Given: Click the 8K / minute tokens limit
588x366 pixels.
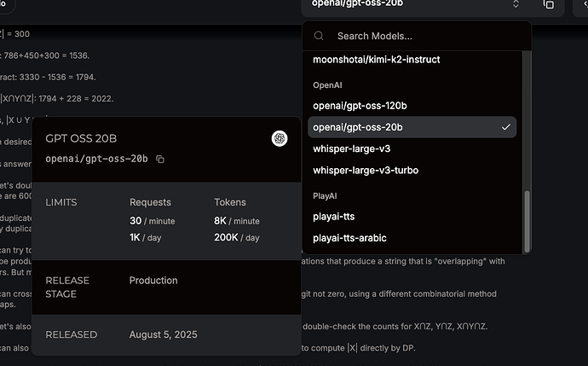Looking at the screenshot, I should 237,221.
